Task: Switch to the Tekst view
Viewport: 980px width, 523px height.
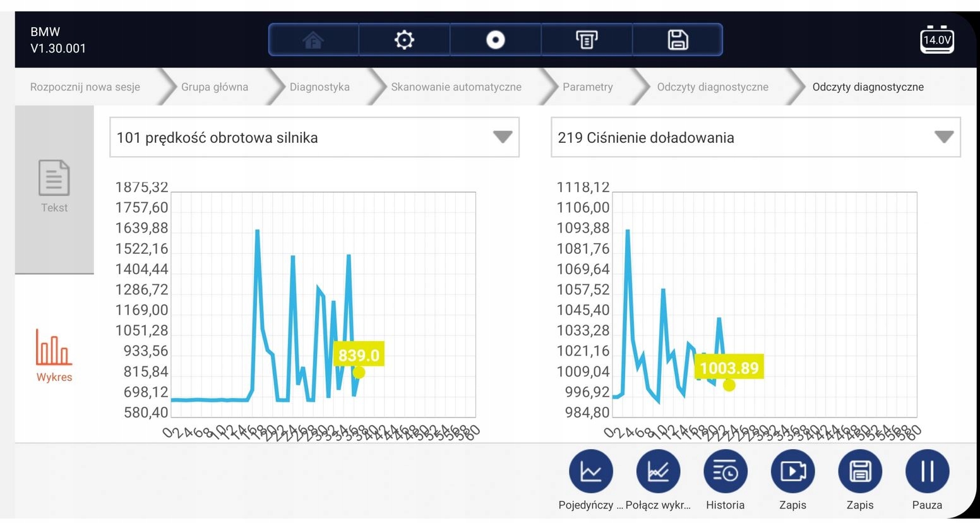Action: (54, 187)
